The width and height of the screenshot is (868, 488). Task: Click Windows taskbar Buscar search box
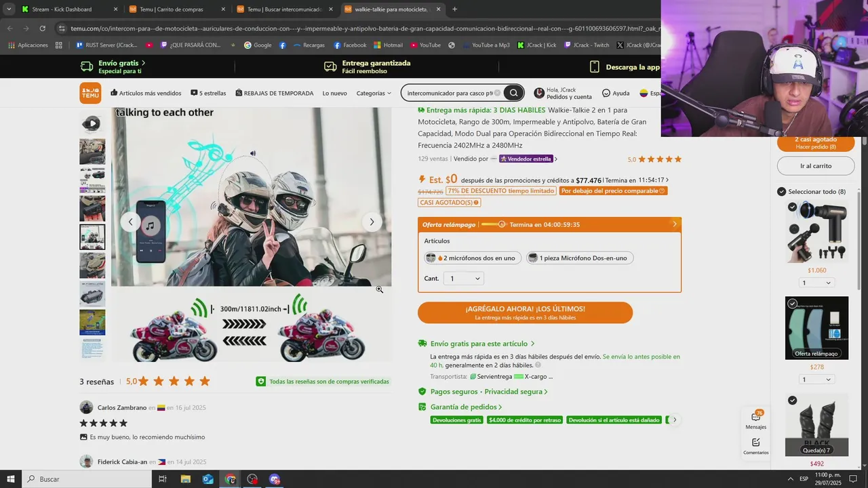tap(87, 479)
